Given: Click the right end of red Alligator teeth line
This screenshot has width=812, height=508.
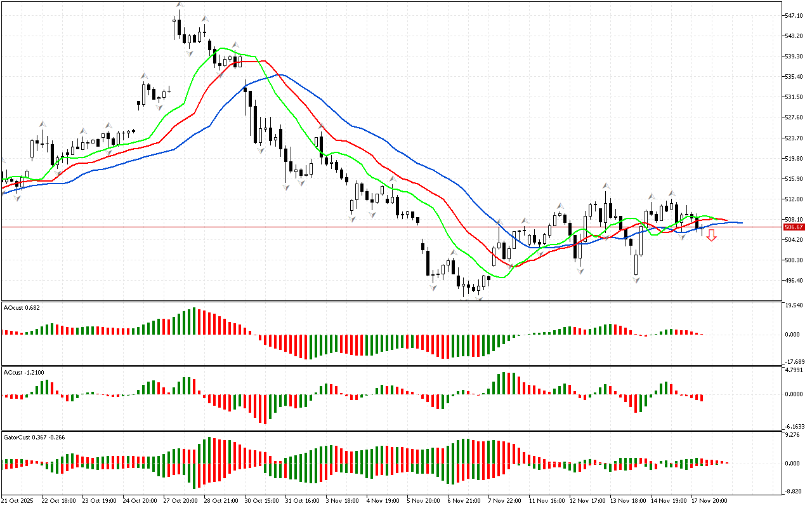Looking at the screenshot, I should coord(728,220).
